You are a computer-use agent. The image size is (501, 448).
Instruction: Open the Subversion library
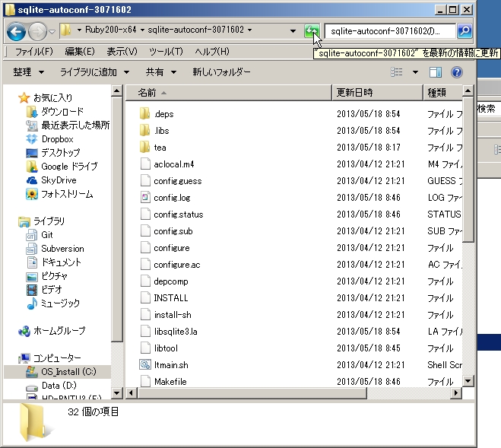55,249
